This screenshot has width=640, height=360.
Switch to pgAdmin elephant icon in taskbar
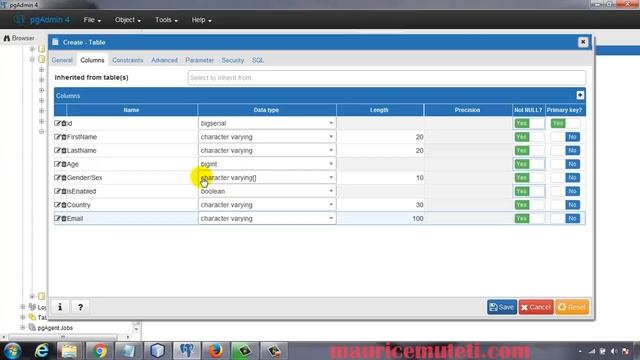[187, 351]
